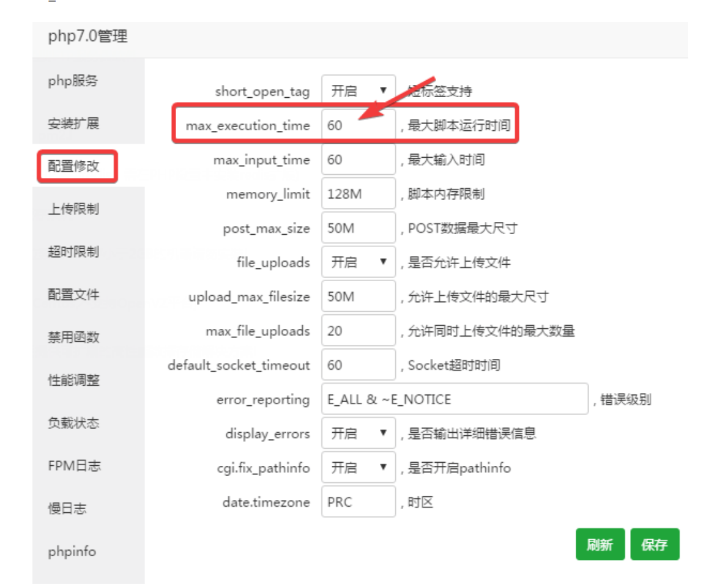The image size is (728, 585).
Task: Focus the memory_limit input field
Action: (358, 194)
